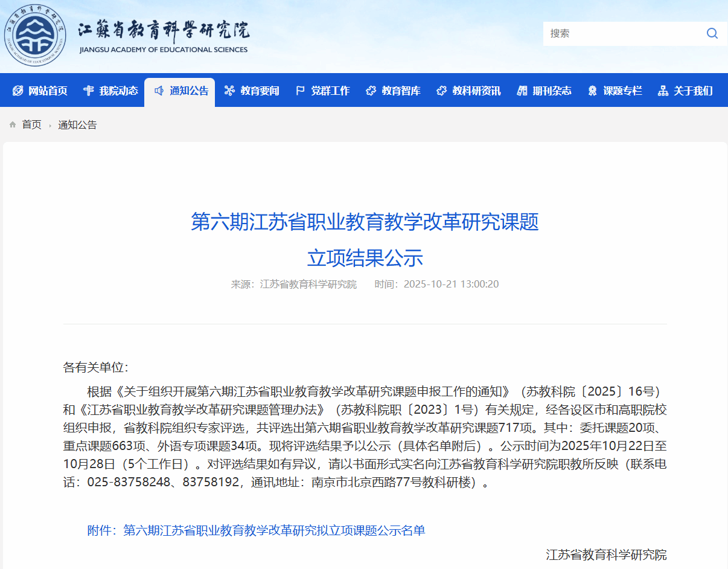This screenshot has width=728, height=569.
Task: Click the Jiangsu Academy of Educational Sciences title
Action: pyautogui.click(x=164, y=36)
